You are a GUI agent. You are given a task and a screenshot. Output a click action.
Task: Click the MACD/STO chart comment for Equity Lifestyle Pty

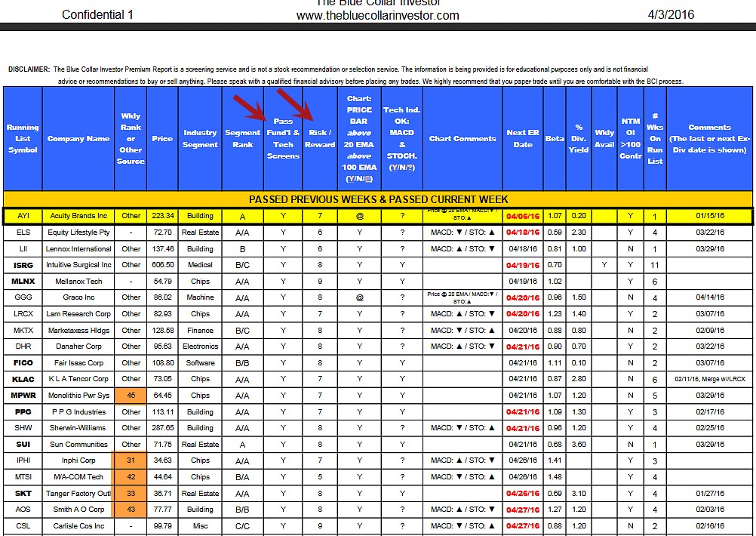pyautogui.click(x=463, y=233)
